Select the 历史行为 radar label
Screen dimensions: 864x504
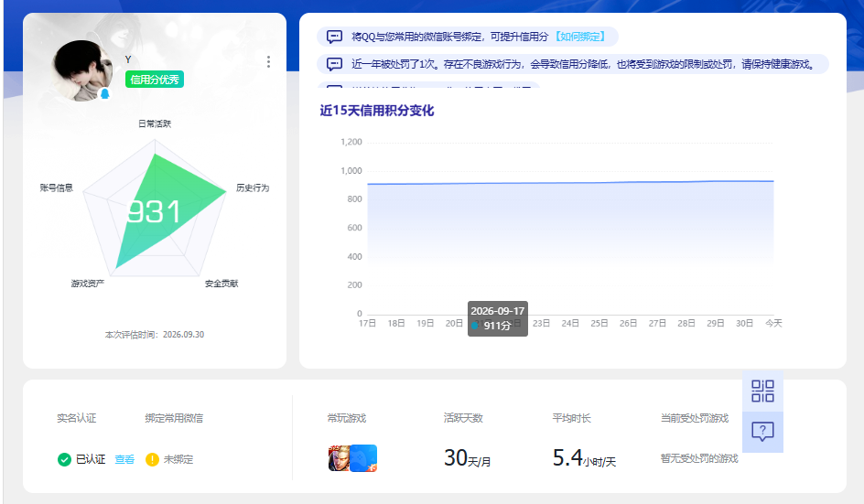(x=253, y=188)
